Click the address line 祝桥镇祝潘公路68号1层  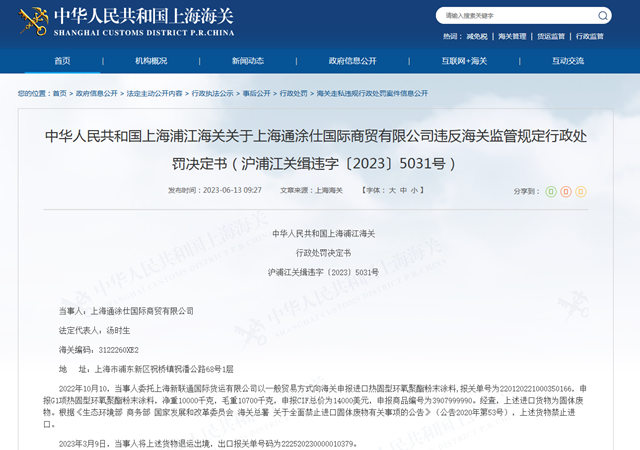point(146,369)
